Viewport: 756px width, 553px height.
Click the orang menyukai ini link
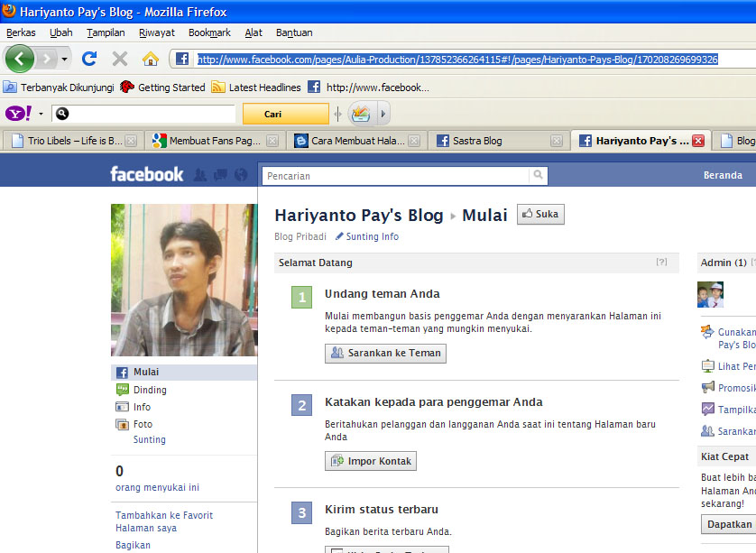157,487
